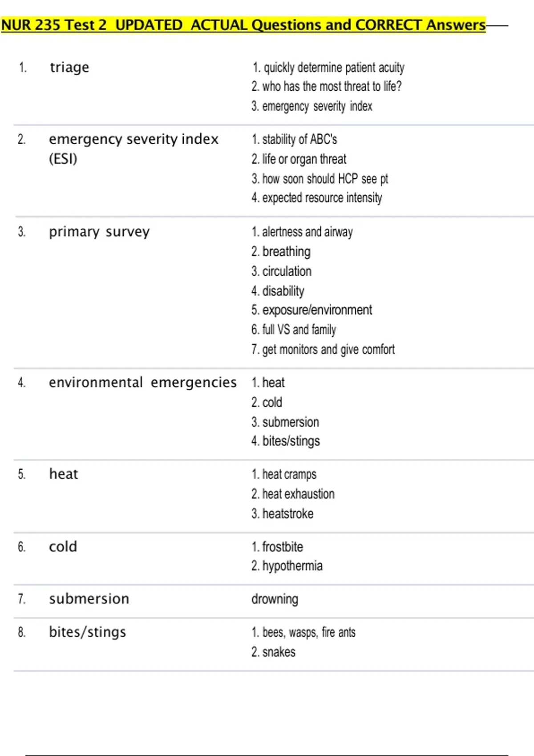Click the highlighted NUR 235 Test 2 title

tap(243, 25)
